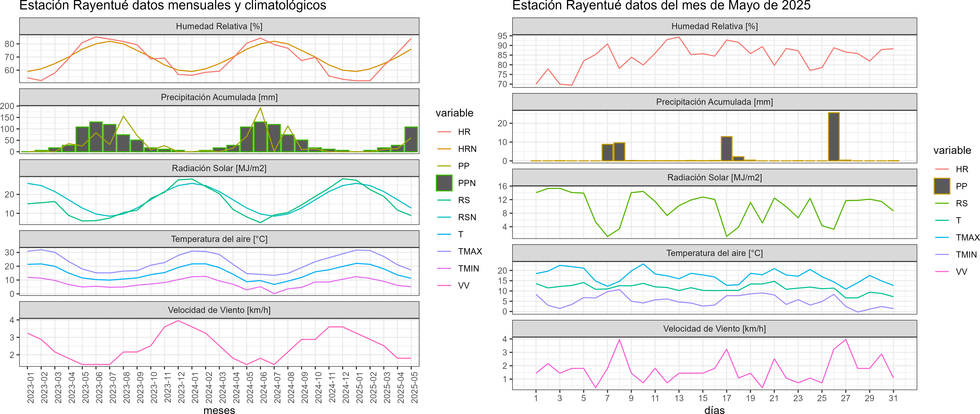This screenshot has height=414, width=980.
Task: Click the monthly 'Velocidad de Viento [km/h]' panel header
Action: (x=219, y=310)
